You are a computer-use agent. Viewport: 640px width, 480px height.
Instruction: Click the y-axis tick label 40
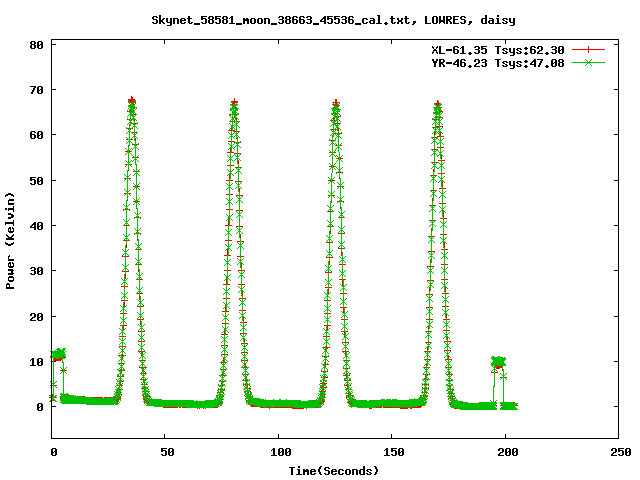pyautogui.click(x=36, y=226)
